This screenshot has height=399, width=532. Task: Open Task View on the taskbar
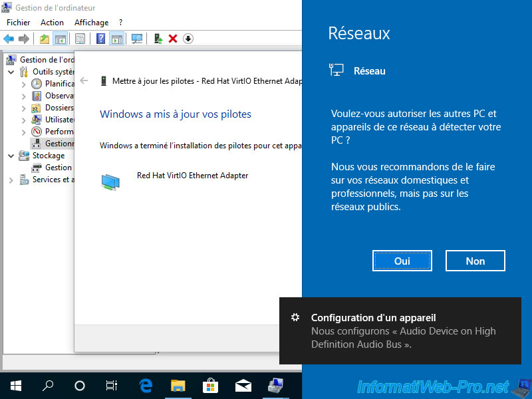(x=111, y=386)
